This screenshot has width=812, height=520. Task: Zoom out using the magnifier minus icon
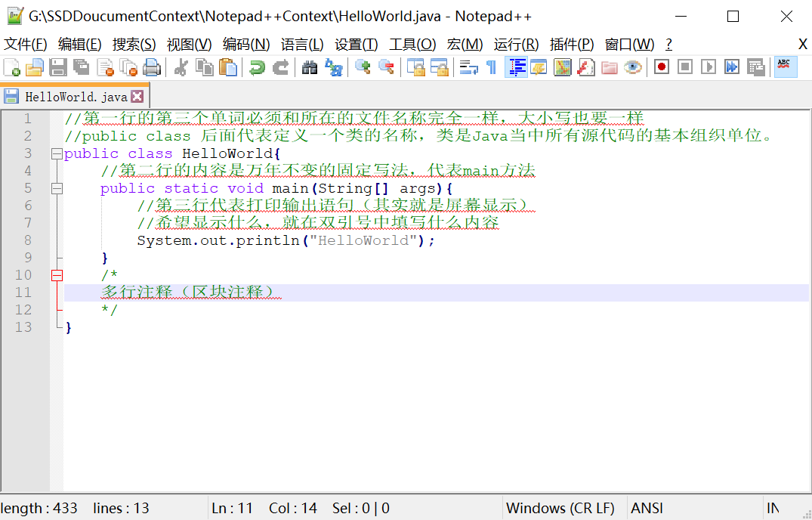click(x=386, y=67)
